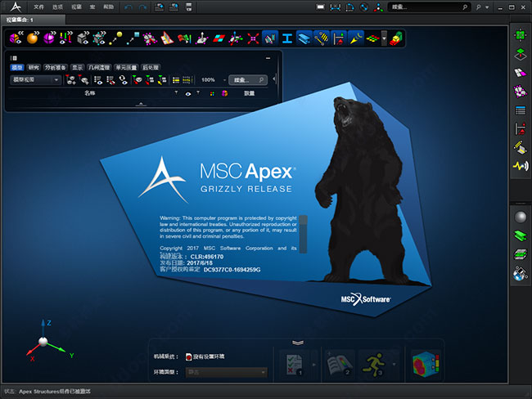The height and width of the screenshot is (399, 532).
Task: Click the splash screen text scrollbar
Action: (304, 234)
